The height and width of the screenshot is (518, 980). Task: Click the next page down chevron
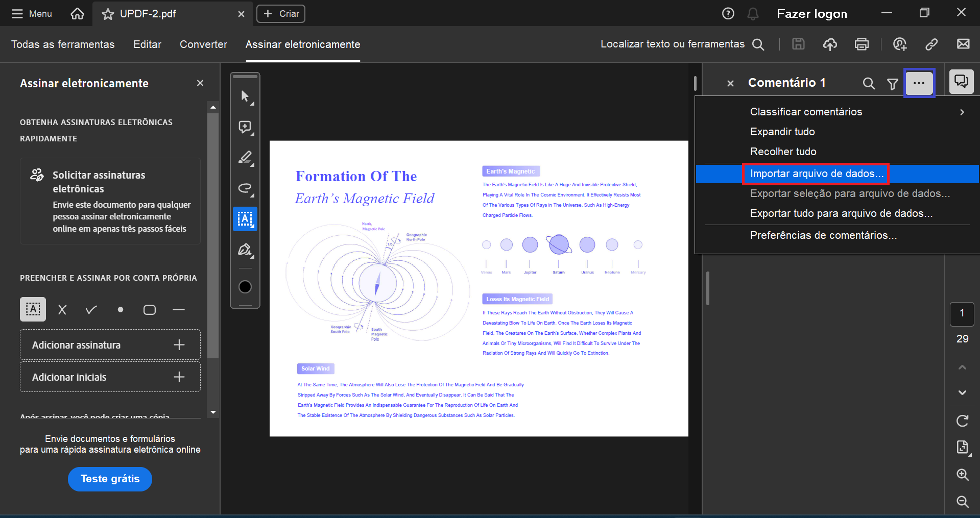coord(962,392)
